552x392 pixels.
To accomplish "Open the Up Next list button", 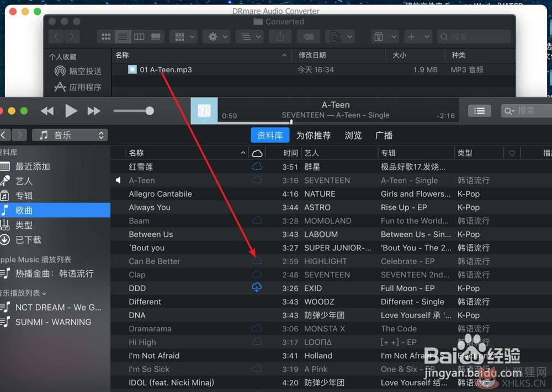I will click(x=480, y=111).
